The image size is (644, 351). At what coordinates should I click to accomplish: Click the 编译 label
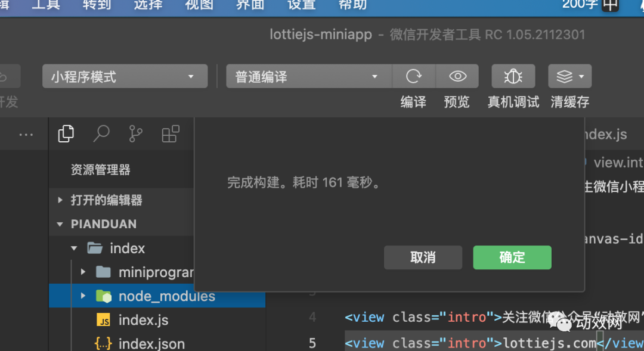click(414, 102)
